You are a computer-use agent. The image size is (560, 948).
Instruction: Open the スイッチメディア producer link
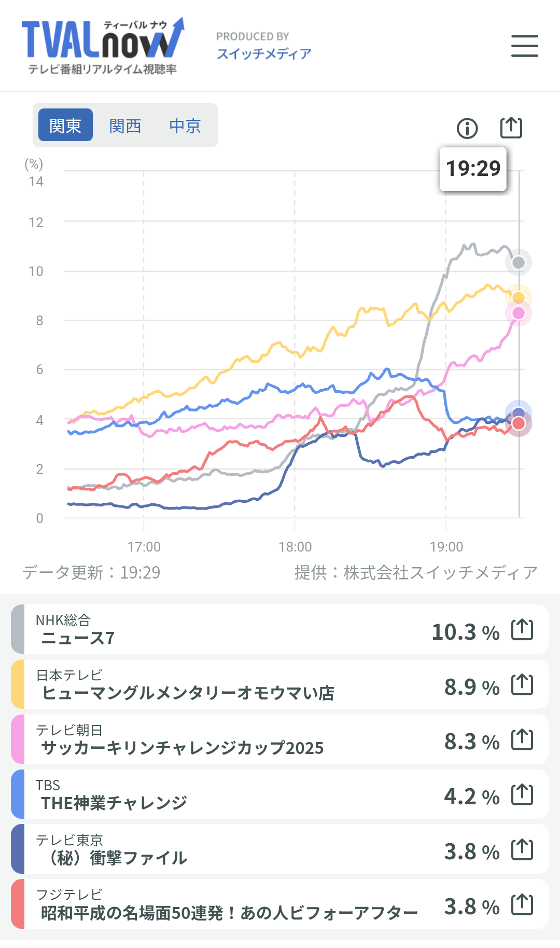click(x=264, y=53)
